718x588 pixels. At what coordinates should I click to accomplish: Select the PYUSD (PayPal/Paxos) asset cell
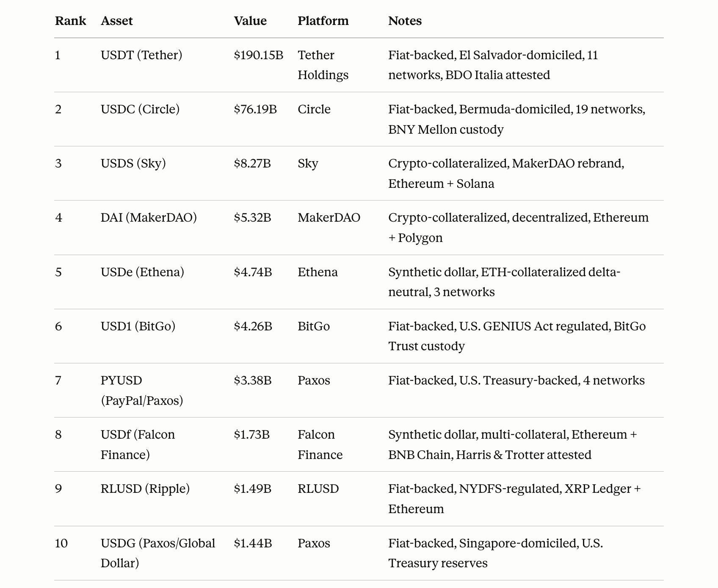coord(141,390)
